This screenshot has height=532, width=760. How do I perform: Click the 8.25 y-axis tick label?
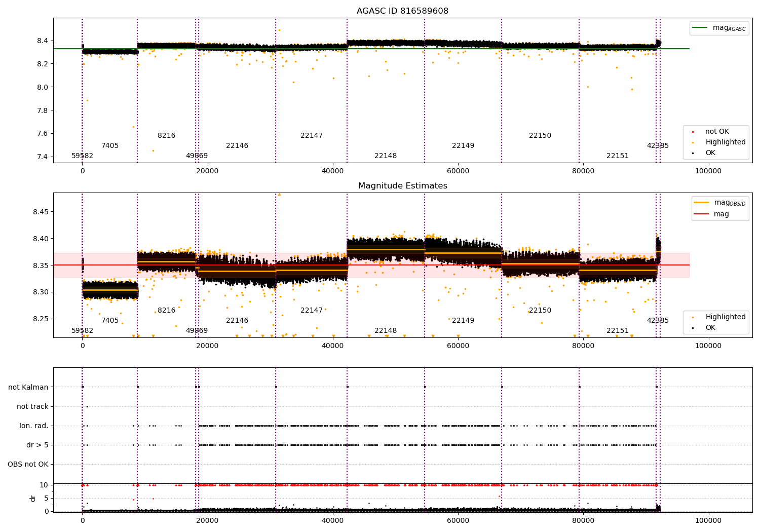coord(40,319)
